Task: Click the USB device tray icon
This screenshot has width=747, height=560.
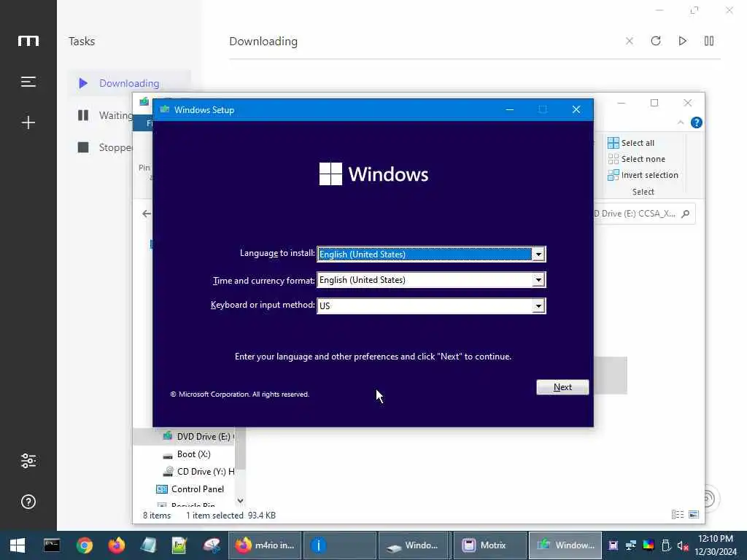Action: 666,545
